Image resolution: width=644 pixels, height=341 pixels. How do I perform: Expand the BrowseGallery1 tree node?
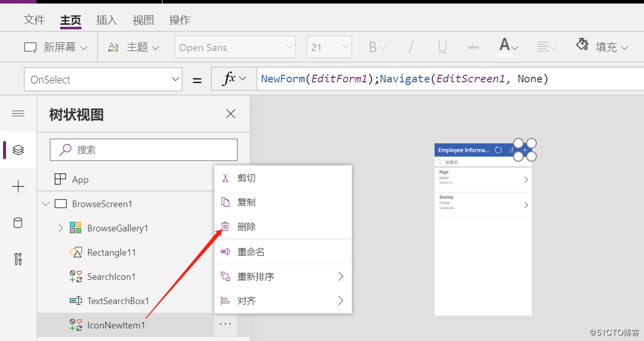tap(61, 228)
